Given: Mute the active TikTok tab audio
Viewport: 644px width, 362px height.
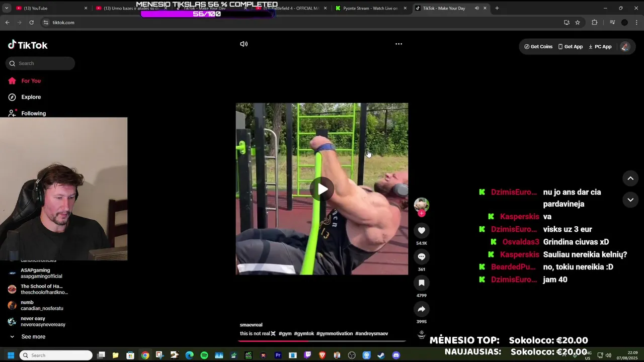Looking at the screenshot, I should click(476, 8).
